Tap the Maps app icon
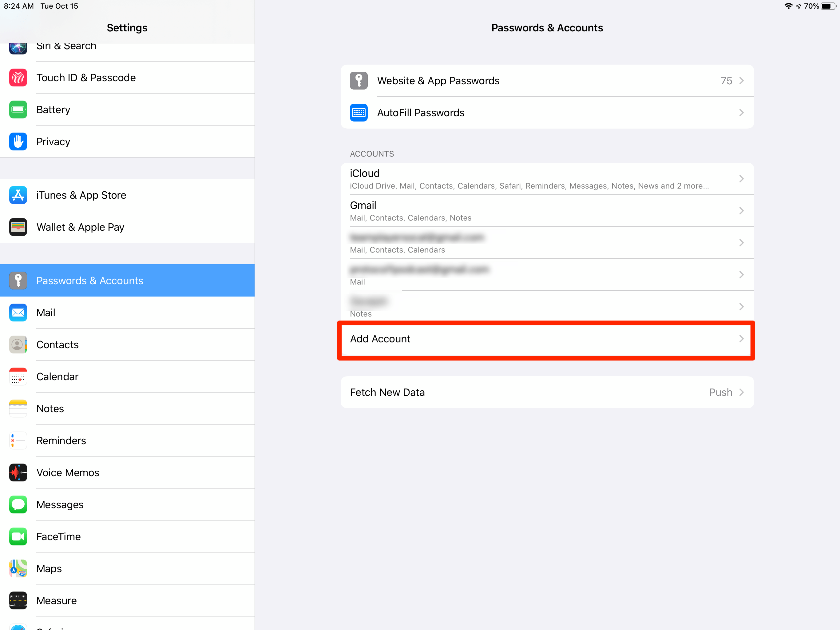Viewport: 840px width, 630px height. point(18,568)
